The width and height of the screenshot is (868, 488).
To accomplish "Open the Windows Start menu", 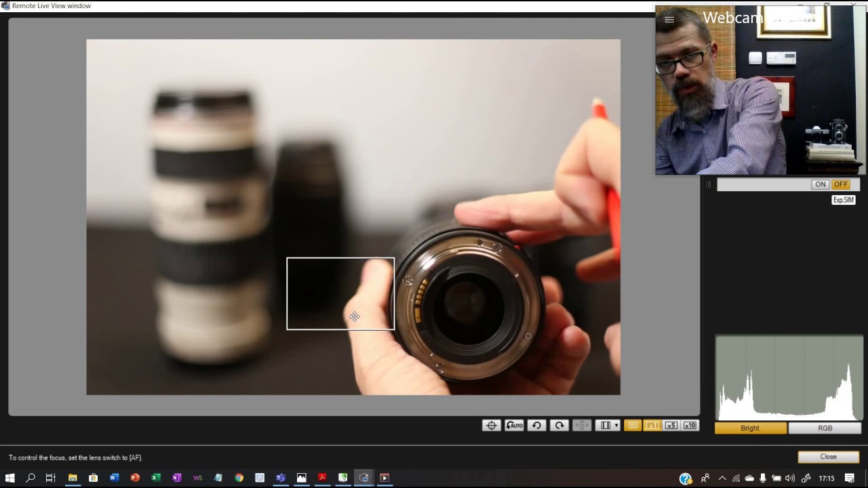I will coord(10,478).
